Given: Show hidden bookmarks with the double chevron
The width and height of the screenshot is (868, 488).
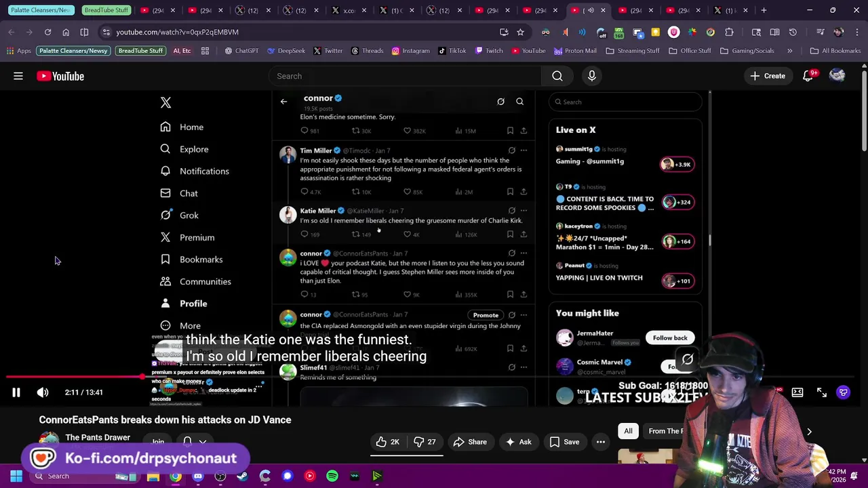Looking at the screenshot, I should point(790,51).
